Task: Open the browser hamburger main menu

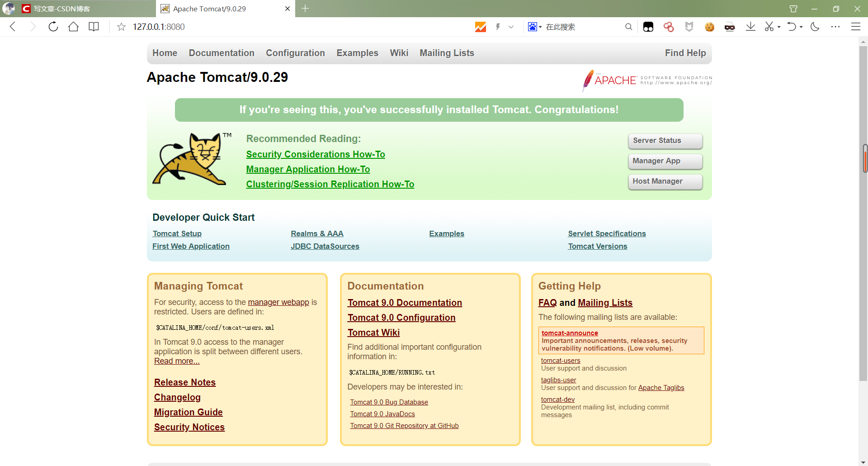Action: pos(855,27)
